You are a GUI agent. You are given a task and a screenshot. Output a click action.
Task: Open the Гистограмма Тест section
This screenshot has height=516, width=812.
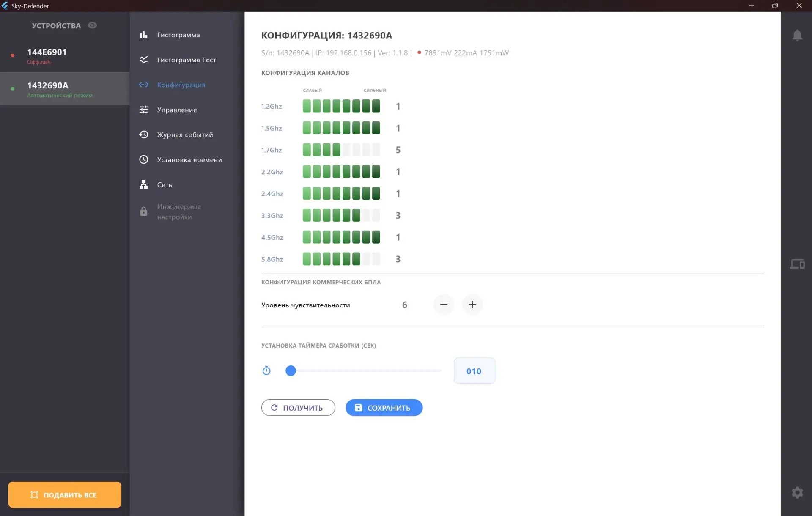click(x=187, y=60)
